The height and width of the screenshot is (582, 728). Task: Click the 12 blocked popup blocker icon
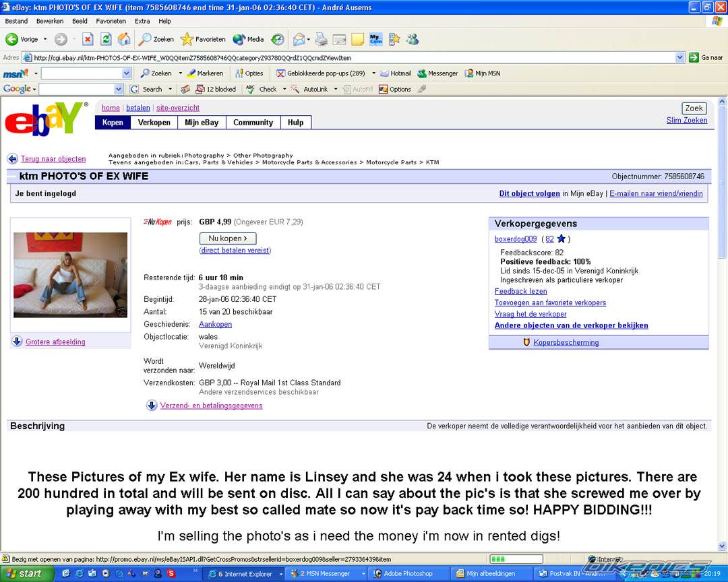click(216, 89)
